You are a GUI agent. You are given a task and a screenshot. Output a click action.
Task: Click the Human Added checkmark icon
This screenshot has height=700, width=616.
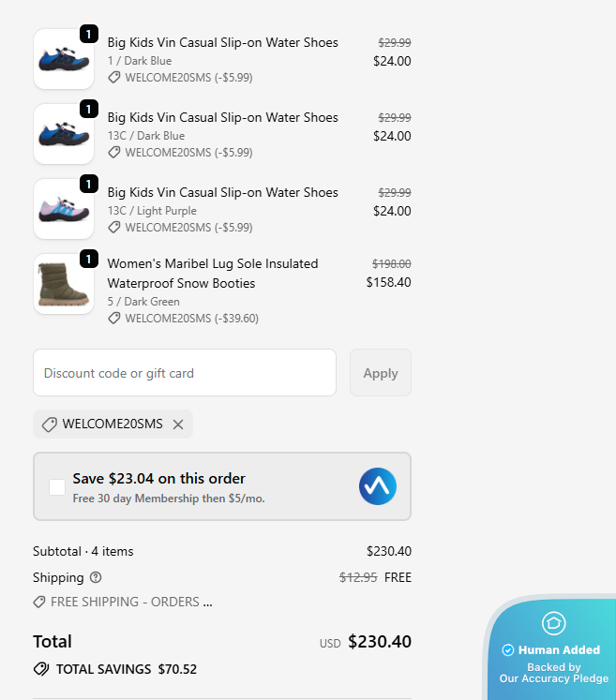(x=508, y=649)
